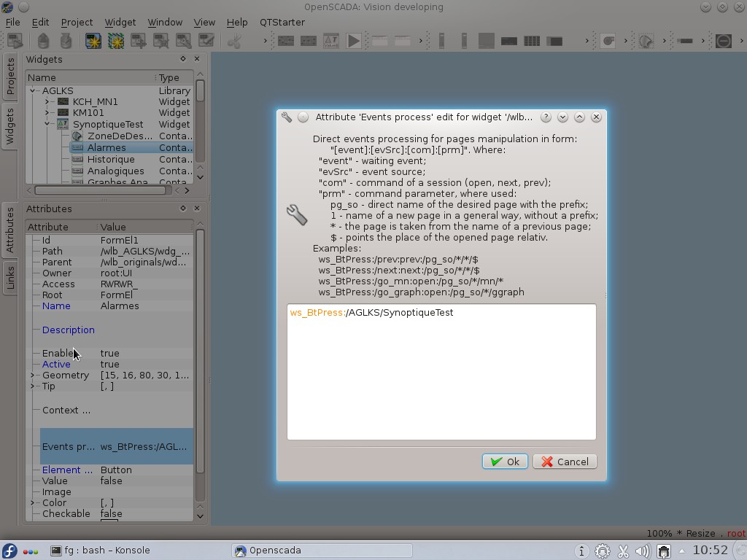Click the Fedora application launcher icon

pos(9,551)
